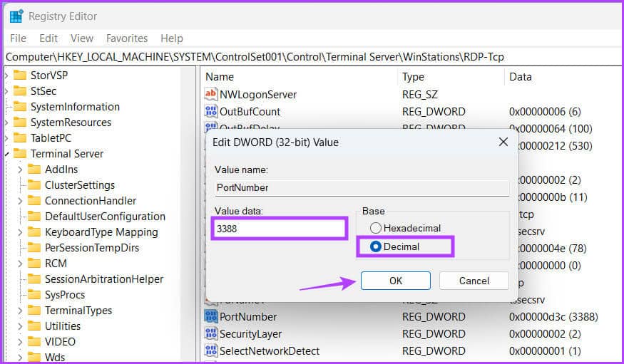Select the VIDEO folder icon

tap(34, 342)
